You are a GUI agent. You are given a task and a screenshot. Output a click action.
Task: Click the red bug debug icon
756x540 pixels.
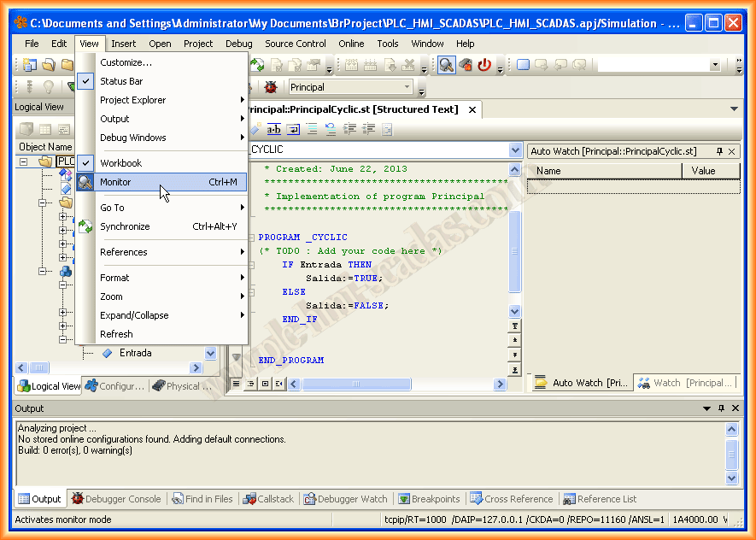271,87
